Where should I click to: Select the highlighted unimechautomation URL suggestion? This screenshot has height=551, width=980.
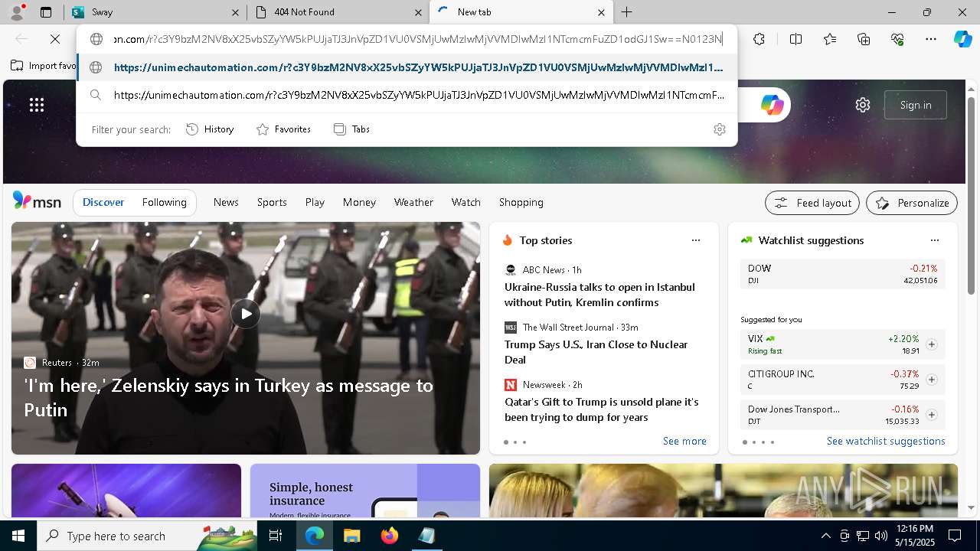pos(407,67)
